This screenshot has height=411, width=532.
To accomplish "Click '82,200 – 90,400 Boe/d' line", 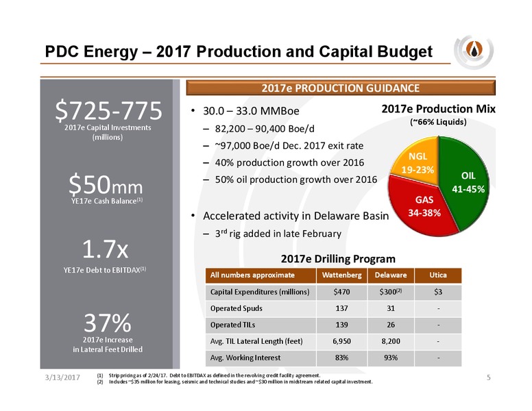I will 265,129.
